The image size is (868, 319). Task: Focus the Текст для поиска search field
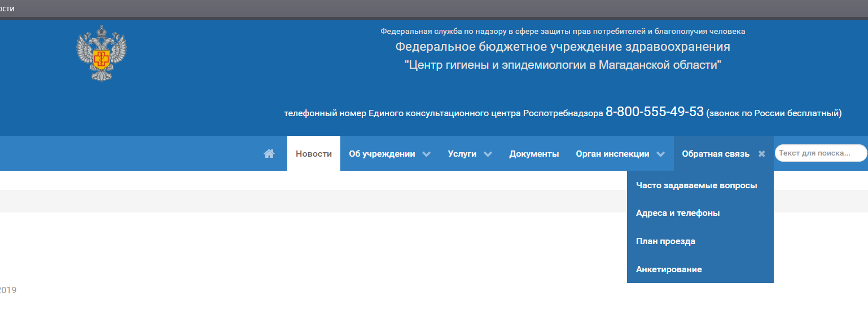821,153
